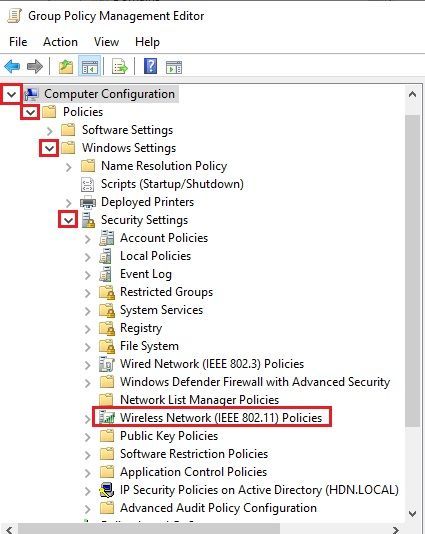
Task: Collapse the Security Settings chevron
Action: coord(68,220)
